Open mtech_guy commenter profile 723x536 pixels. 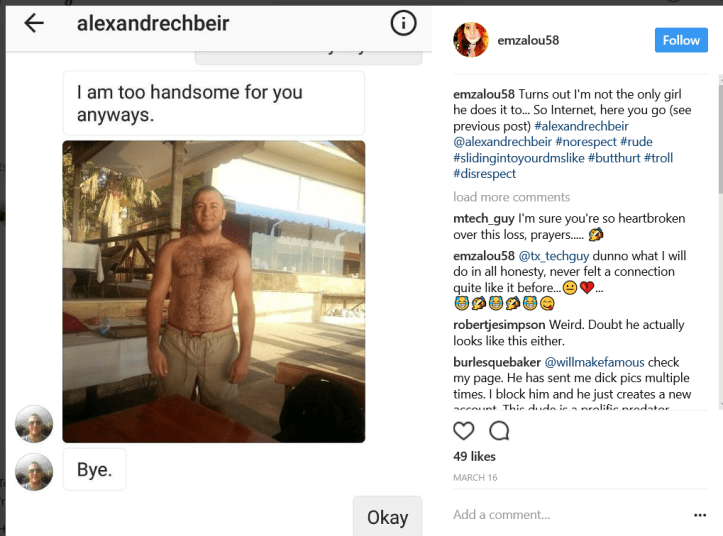[x=481, y=217]
